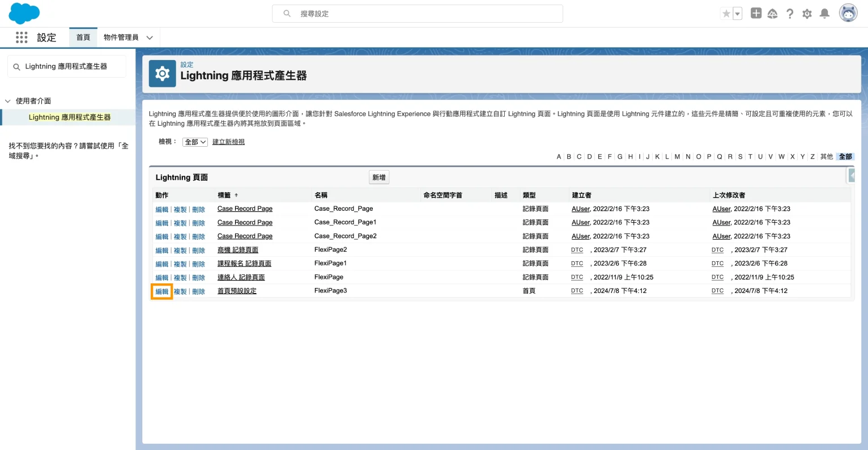Screen dimensions: 868x450
Task: Sort by the 名稱 column header
Action: [321, 195]
